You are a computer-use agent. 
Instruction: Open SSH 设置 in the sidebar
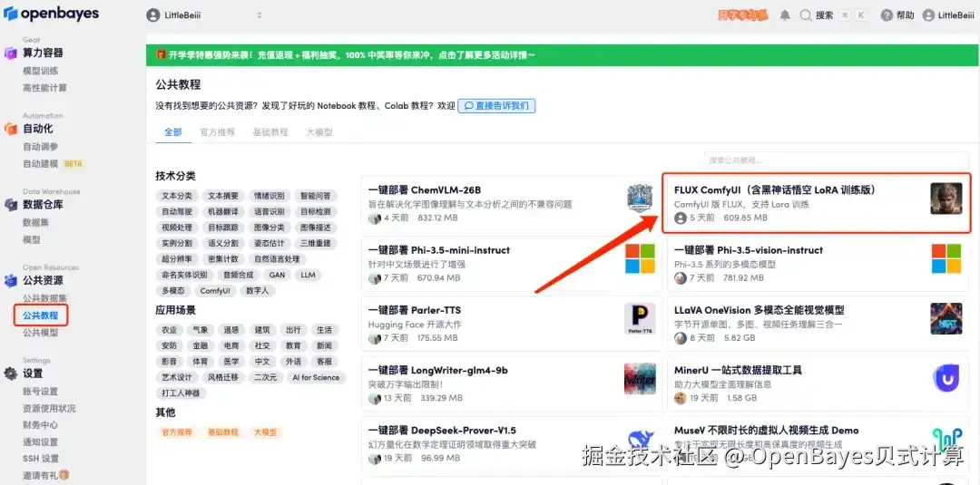41,459
